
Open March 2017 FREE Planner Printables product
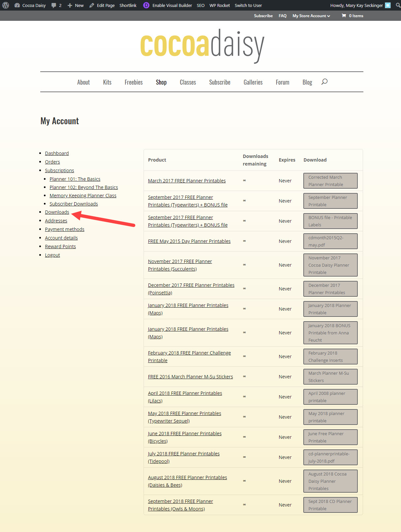[187, 181]
